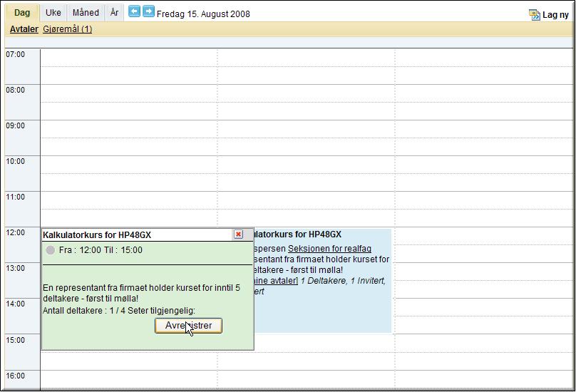Viewport: 576px width, 392px height.
Task: Click the Lag ny calendar icon
Action: (x=534, y=15)
